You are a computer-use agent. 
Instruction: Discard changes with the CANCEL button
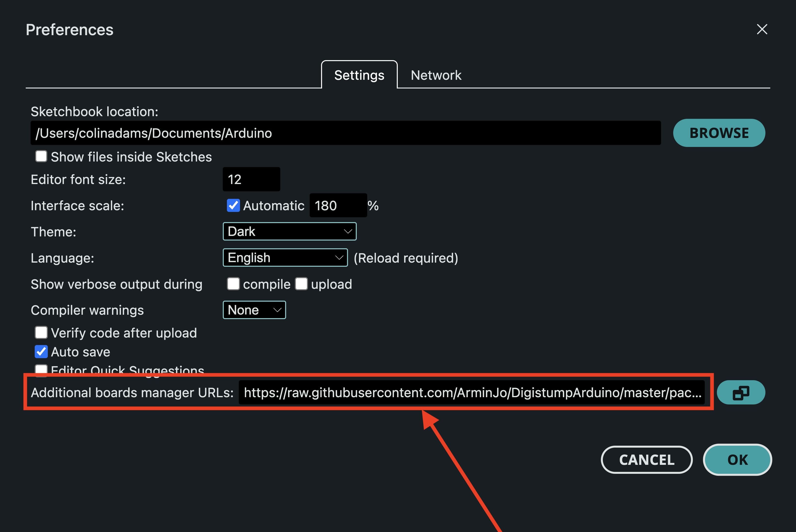point(647,460)
